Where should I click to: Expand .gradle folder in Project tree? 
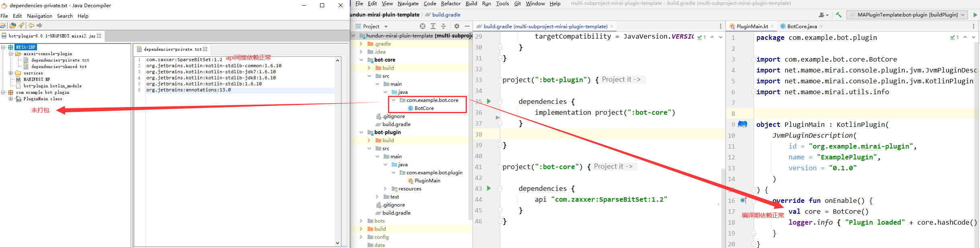pos(361,44)
